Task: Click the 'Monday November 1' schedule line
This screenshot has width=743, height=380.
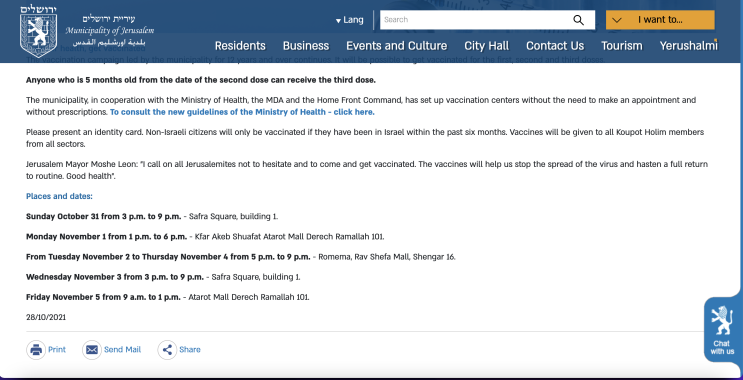Action: pyautogui.click(x=205, y=236)
